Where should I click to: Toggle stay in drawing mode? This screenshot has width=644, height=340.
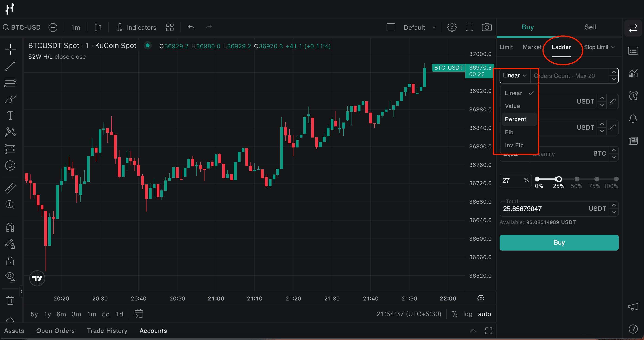(10, 244)
